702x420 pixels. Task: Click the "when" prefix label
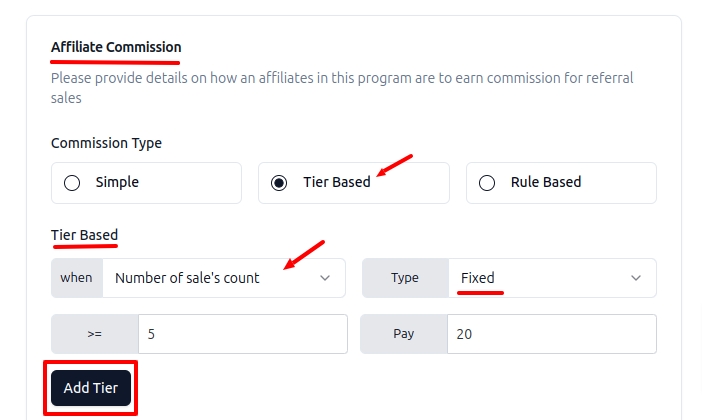click(77, 278)
